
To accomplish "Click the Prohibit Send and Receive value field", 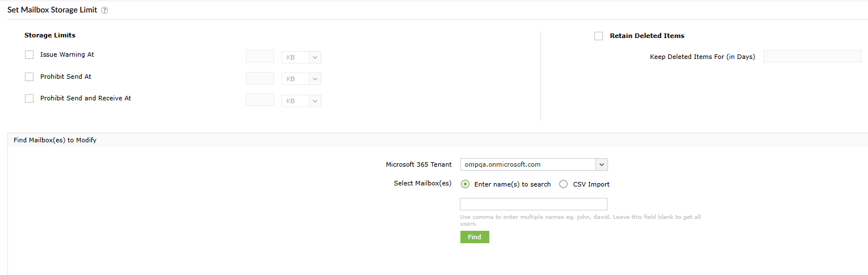I will coord(260,100).
